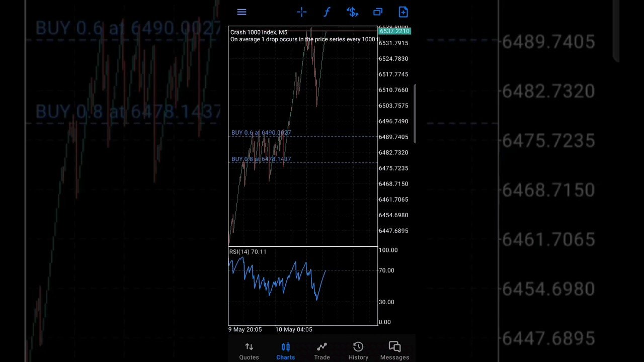Tap the 10 May 04:05 time label
644x362 pixels.
pos(294,329)
